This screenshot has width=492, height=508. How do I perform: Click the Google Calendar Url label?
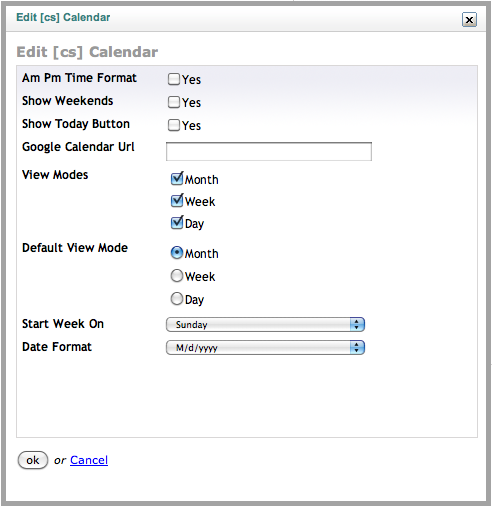pos(78,147)
